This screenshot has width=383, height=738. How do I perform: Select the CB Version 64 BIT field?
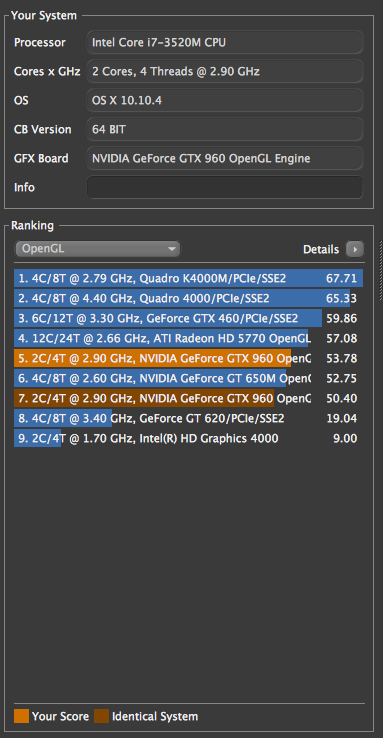tap(225, 129)
